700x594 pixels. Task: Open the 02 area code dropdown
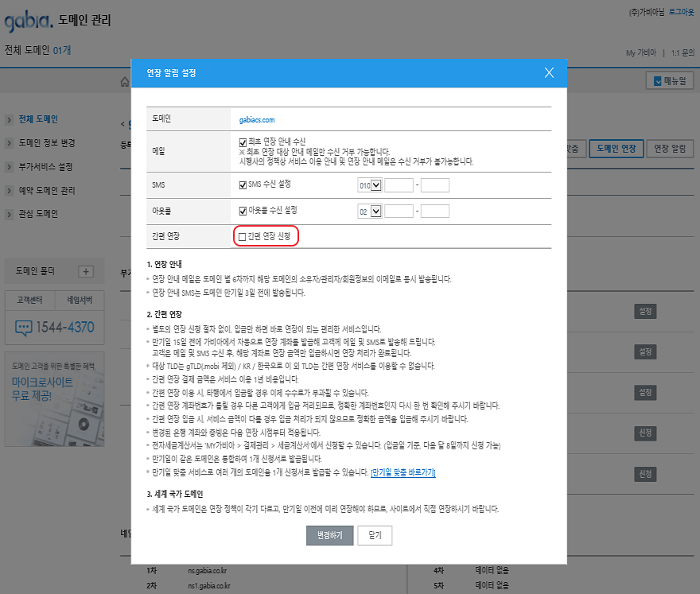(369, 211)
